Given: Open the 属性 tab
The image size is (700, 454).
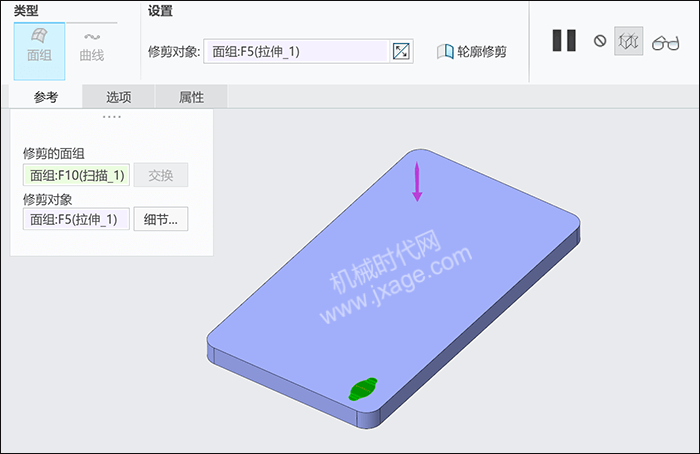Looking at the screenshot, I should [x=192, y=97].
